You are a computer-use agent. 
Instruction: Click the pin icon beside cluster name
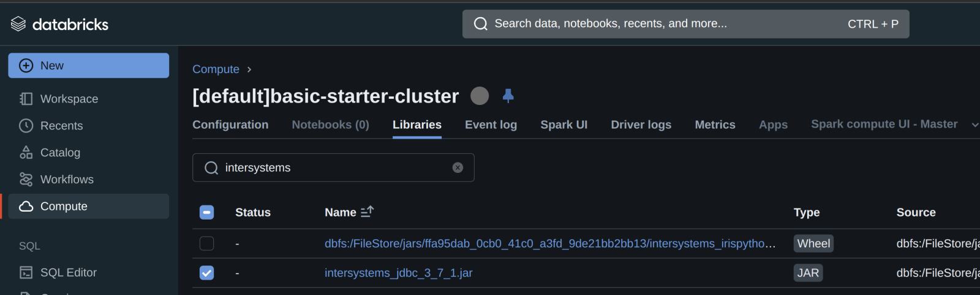508,96
